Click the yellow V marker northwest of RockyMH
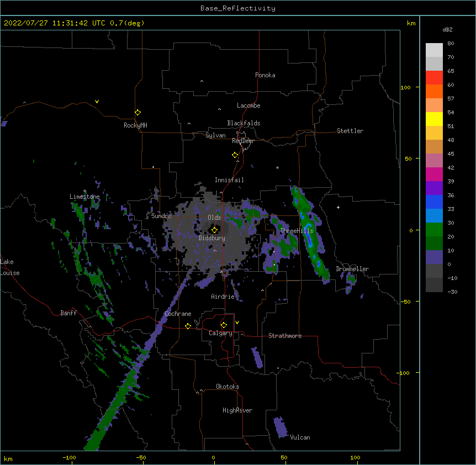This screenshot has height=465, width=476. [x=97, y=102]
